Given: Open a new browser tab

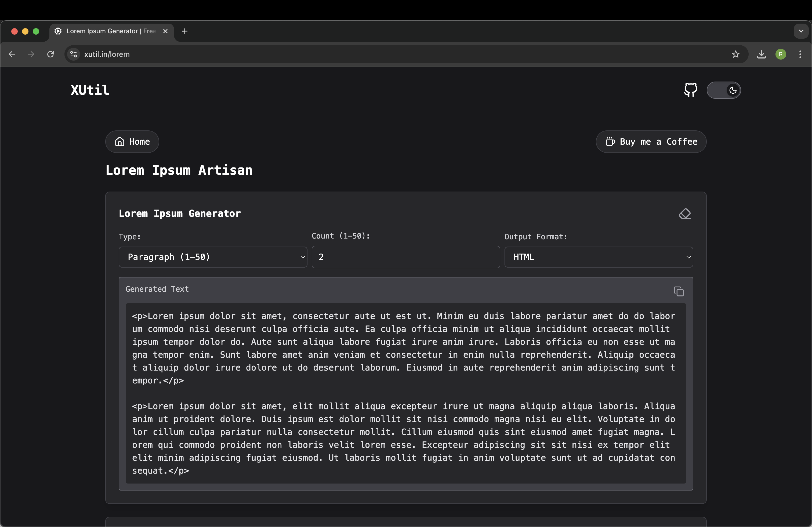Looking at the screenshot, I should tap(184, 31).
